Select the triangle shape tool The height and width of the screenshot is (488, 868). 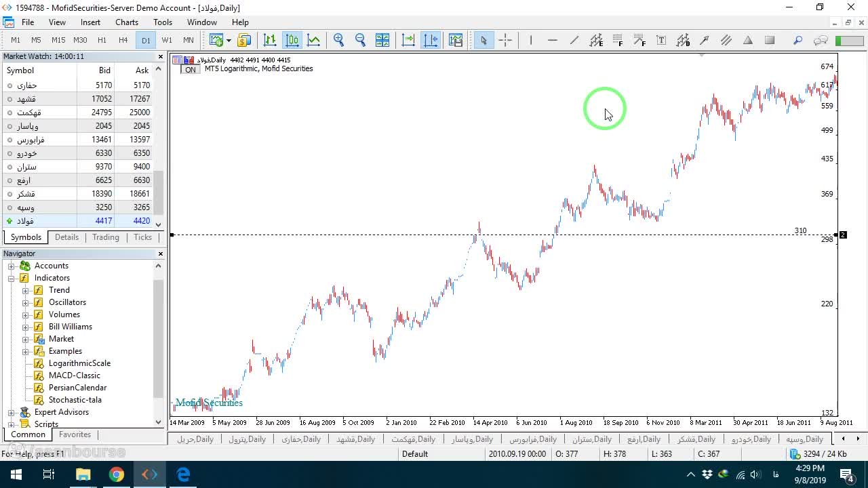[748, 40]
